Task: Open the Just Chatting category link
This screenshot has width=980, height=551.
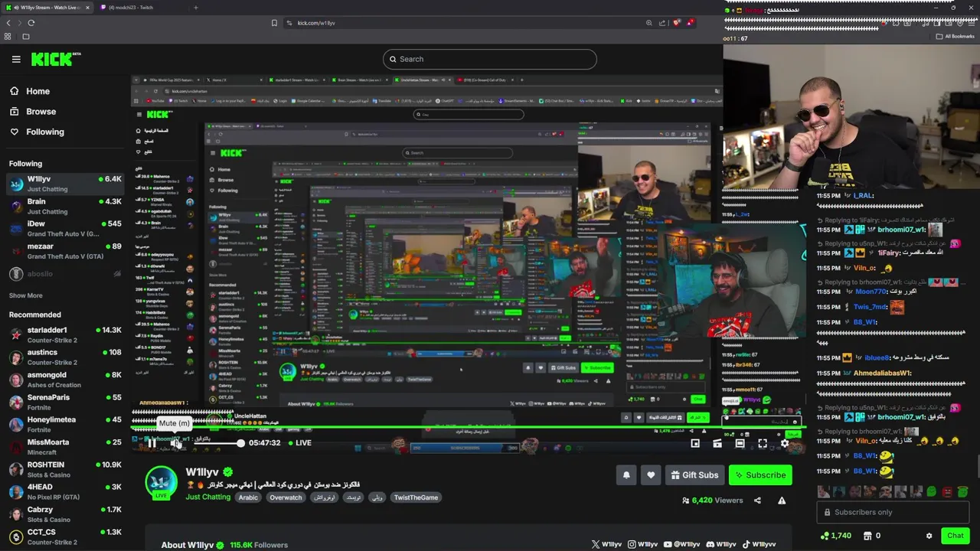Action: pyautogui.click(x=208, y=497)
